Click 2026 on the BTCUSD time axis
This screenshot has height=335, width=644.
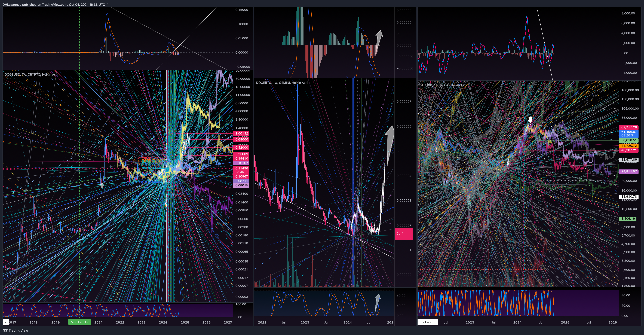pos(612,322)
